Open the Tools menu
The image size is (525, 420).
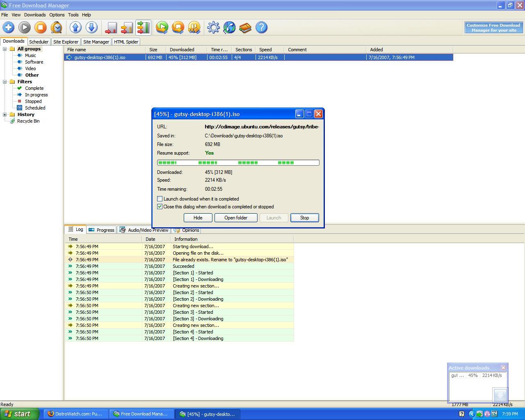click(73, 15)
